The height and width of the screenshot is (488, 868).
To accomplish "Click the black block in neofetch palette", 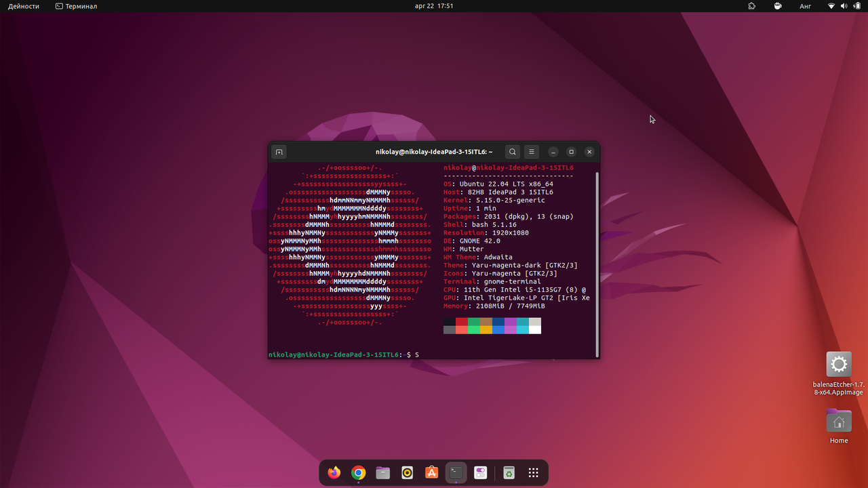I will pyautogui.click(x=450, y=321).
